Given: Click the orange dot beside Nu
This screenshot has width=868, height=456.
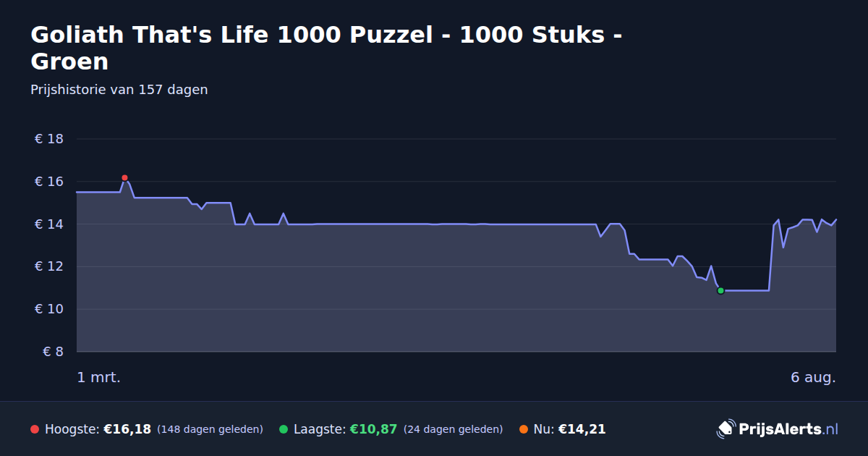Looking at the screenshot, I should (524, 429).
